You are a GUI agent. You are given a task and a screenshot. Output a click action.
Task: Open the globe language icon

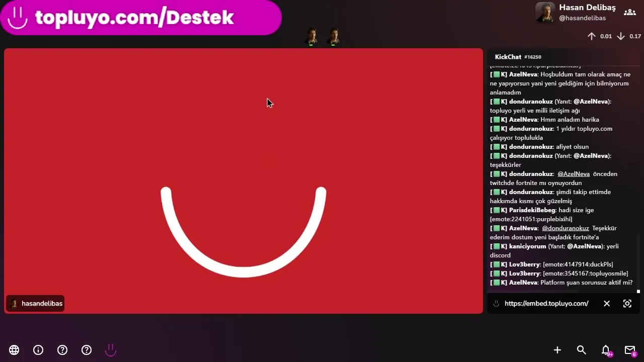tap(14, 350)
